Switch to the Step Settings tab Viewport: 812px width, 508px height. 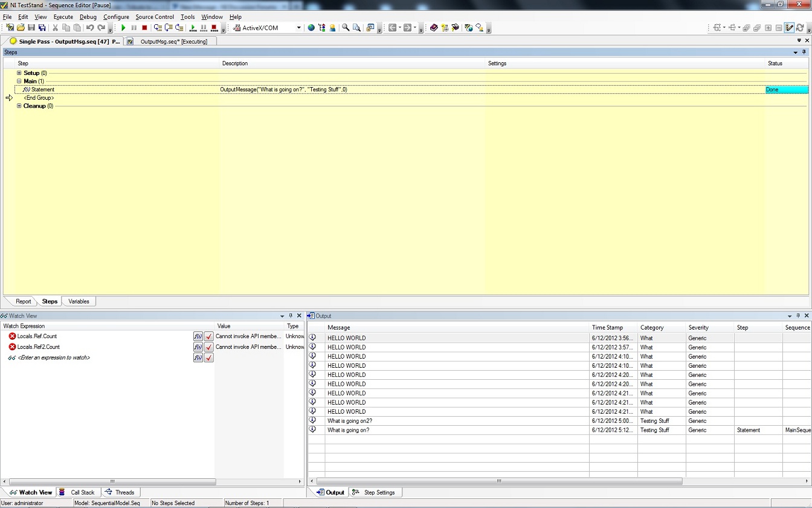tap(374, 492)
